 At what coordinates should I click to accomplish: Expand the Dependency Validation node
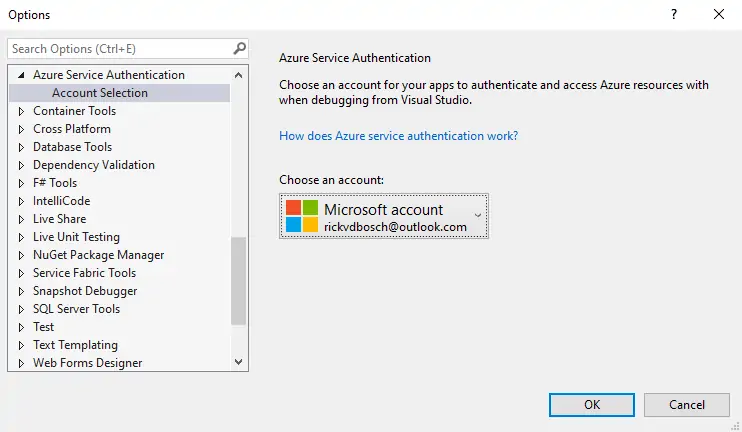(21, 165)
